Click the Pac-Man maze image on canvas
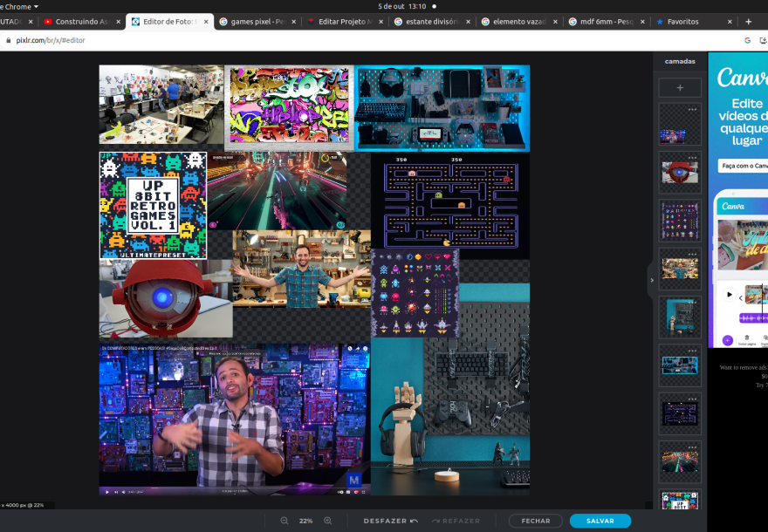 point(450,203)
